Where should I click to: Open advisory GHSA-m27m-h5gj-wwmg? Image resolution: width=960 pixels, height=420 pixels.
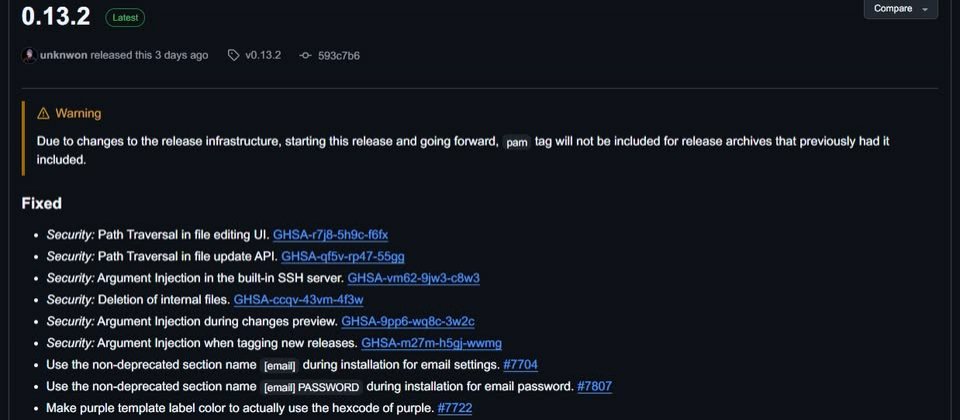[432, 343]
